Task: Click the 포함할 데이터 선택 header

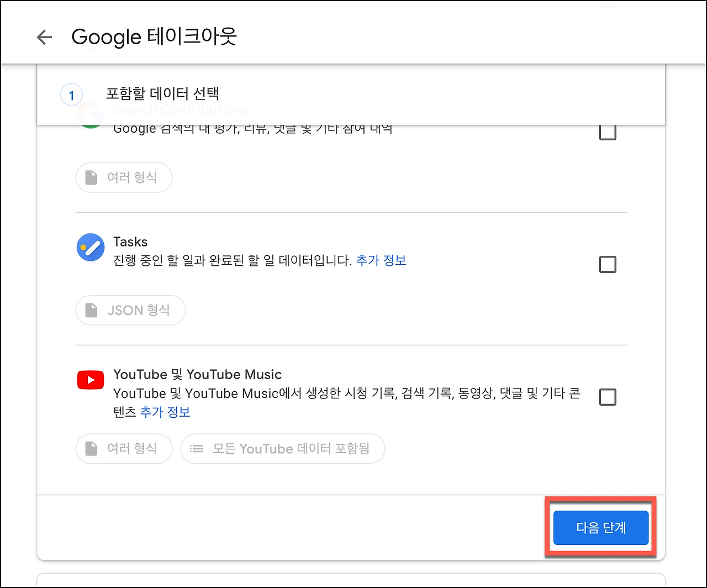Action: coord(163,93)
